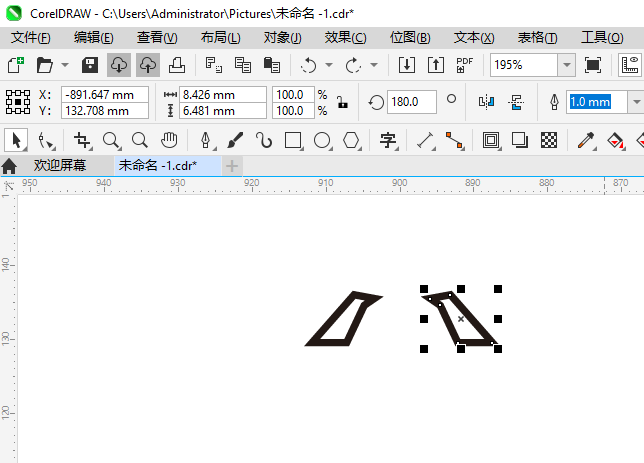
Task: Click the Paste icon
Action: pos(271,65)
